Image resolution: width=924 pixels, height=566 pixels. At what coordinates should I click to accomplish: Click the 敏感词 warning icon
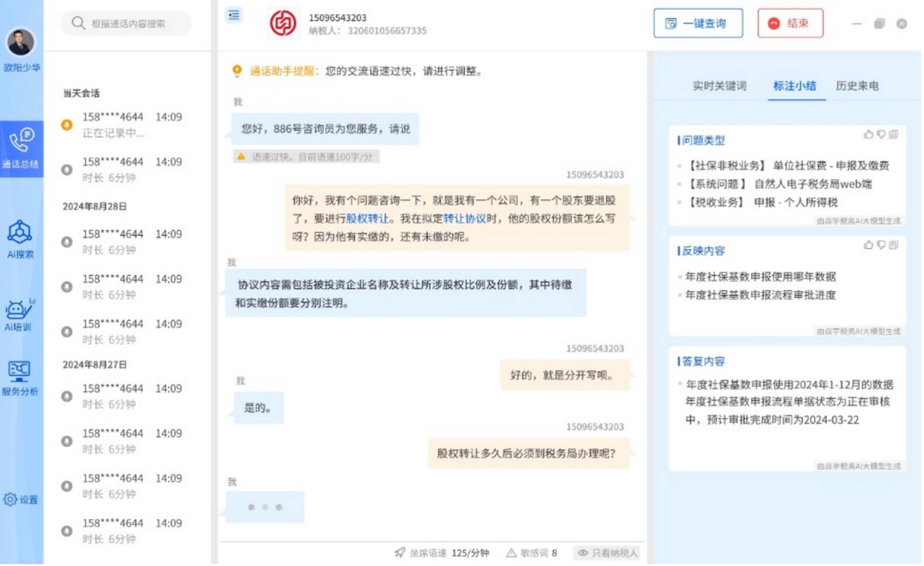[511, 553]
